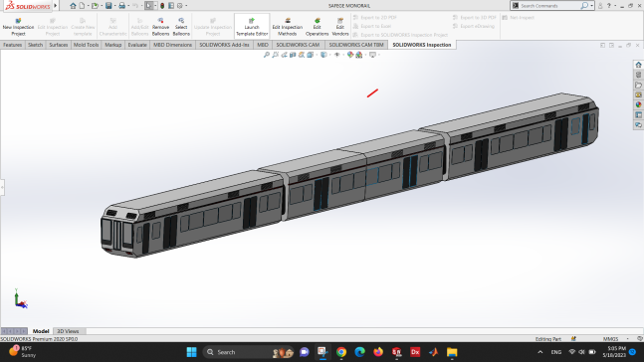Expand the SOLIDWORKS menu arrow
Screen dimensions: 644x362
coord(56,6)
